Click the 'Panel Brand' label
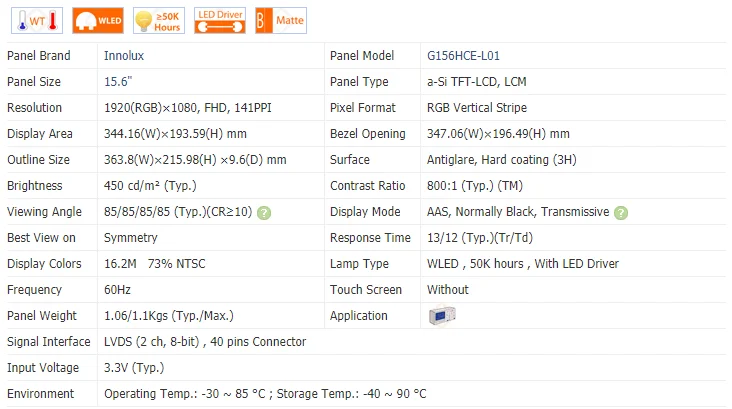The width and height of the screenshot is (732, 409). point(39,56)
